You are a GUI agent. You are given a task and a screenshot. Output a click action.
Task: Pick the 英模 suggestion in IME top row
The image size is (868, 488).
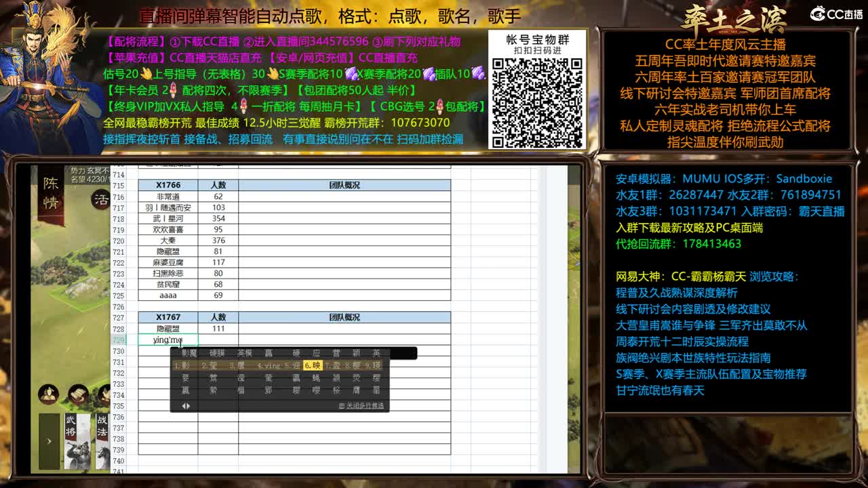[245, 353]
